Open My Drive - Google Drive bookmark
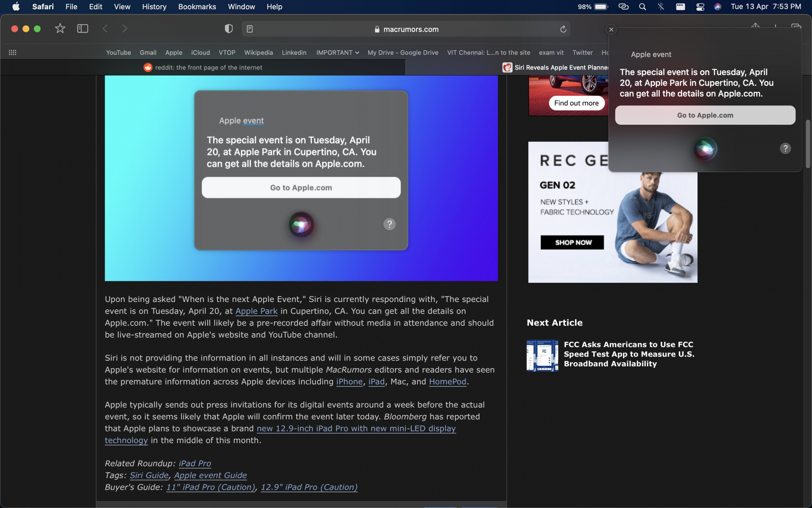Viewport: 812px width, 508px height. pos(403,52)
